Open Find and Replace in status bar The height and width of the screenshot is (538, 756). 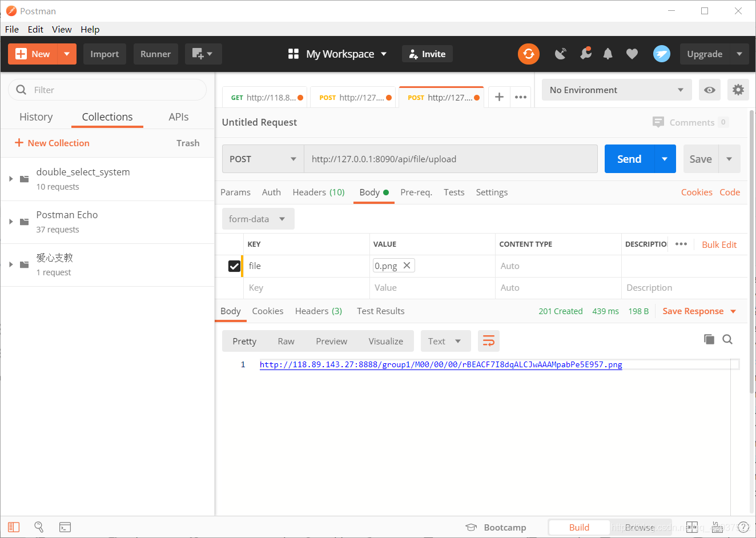39,527
